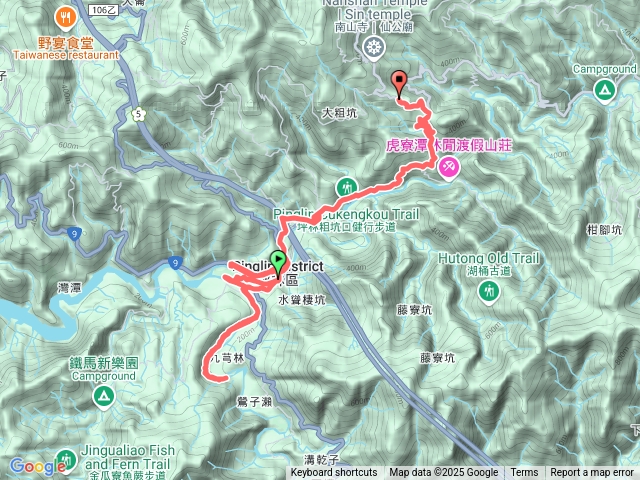Click the Highway 5 flower shield
Viewport: 640px width, 480px height.
[139, 114]
